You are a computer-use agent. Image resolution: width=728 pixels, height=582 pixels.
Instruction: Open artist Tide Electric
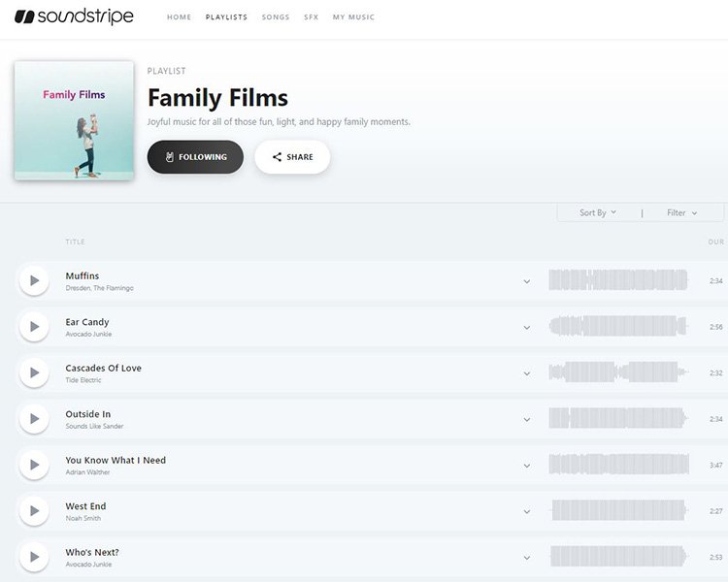click(83, 380)
